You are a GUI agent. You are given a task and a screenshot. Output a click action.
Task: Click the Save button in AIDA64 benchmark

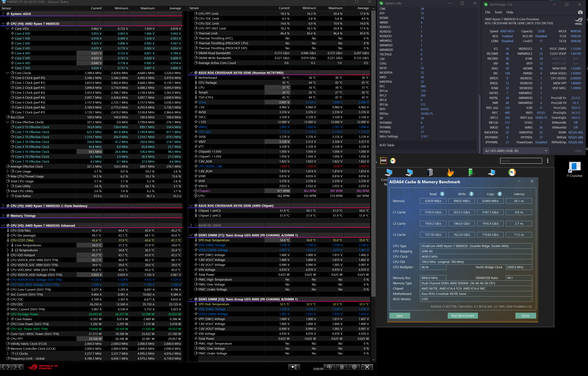click(399, 316)
